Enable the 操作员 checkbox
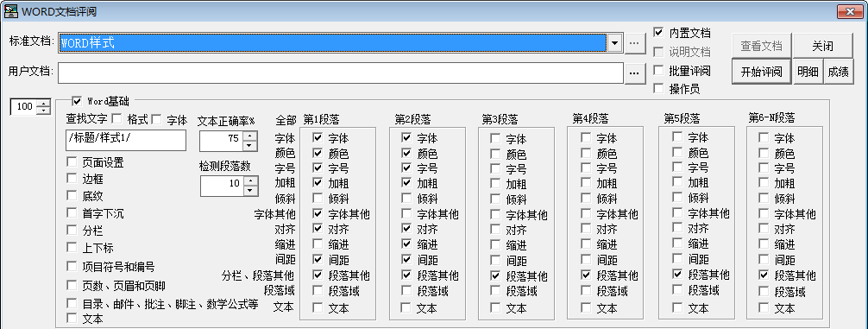Image resolution: width=868 pixels, height=329 pixels. pyautogui.click(x=658, y=88)
